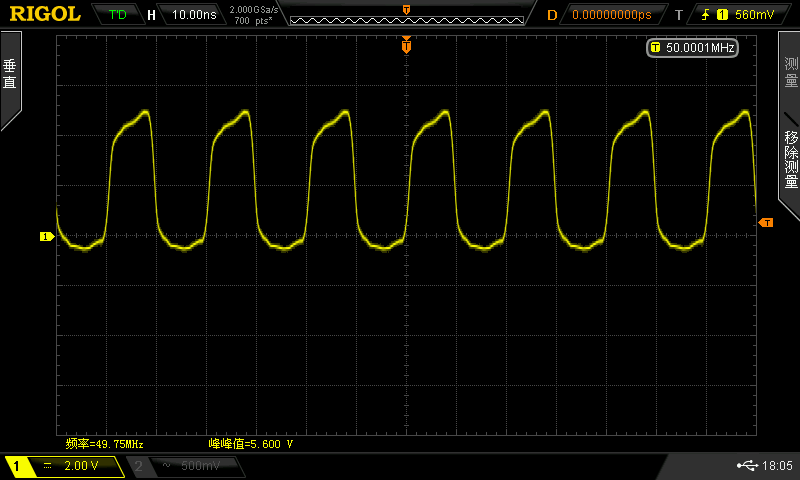The height and width of the screenshot is (480, 800).
Task: Click the 2.000GSa/s sample rate readout
Action: [x=254, y=10]
